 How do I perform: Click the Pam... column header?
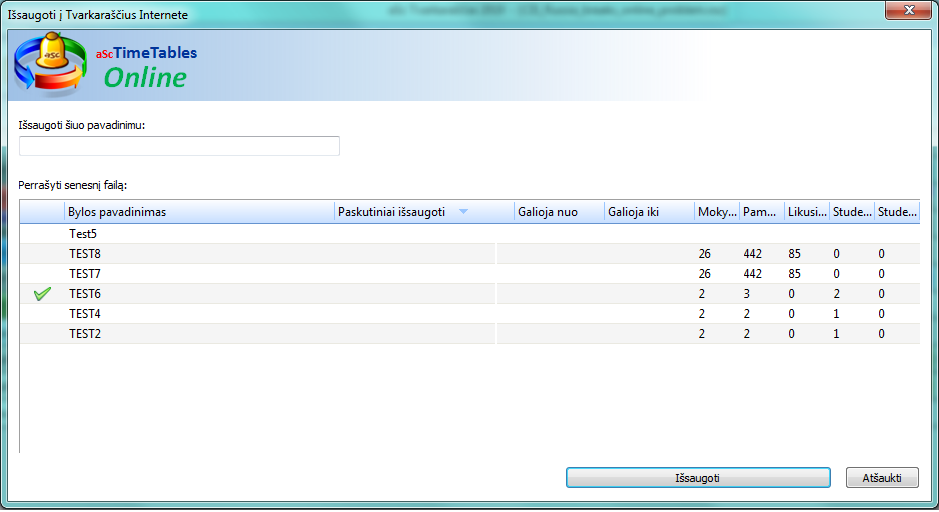[760, 212]
